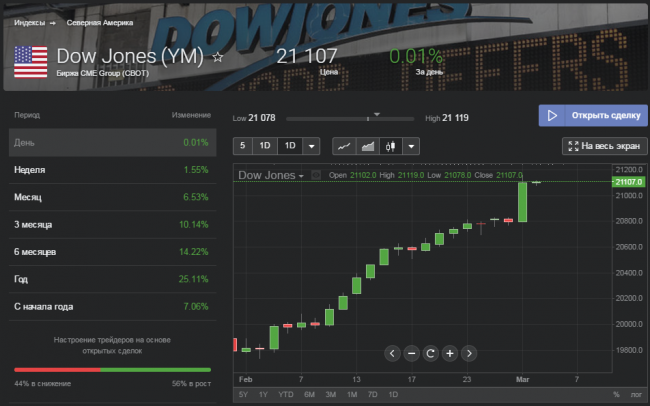650x406 pixels.
Task: Click the play icon on Открыть сделку
Action: coord(552,115)
